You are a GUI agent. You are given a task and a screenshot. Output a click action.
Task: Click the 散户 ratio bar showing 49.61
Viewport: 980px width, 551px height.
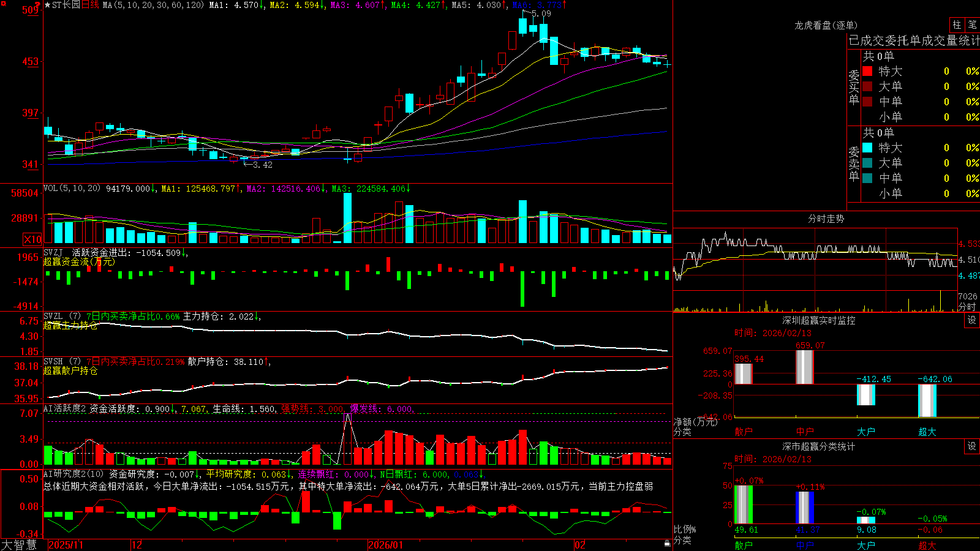(743, 504)
